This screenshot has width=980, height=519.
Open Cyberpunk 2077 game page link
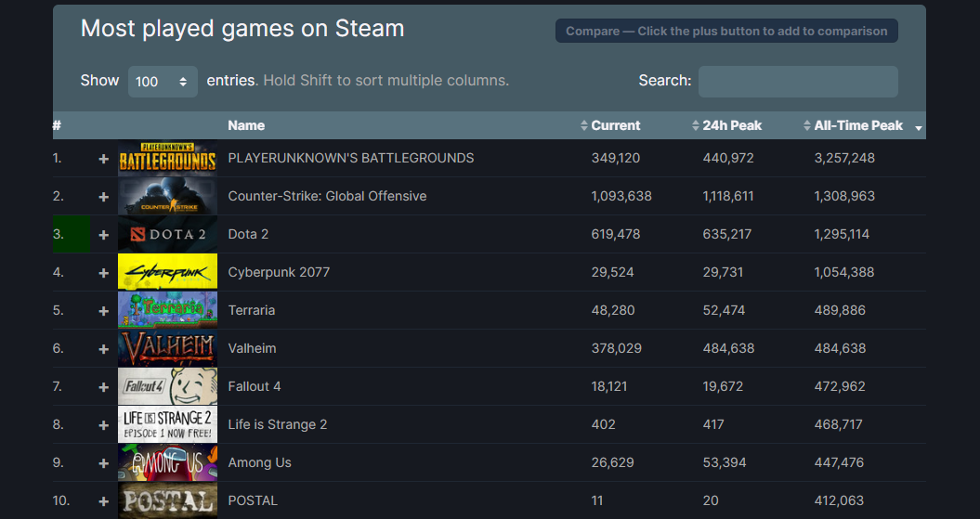[279, 272]
